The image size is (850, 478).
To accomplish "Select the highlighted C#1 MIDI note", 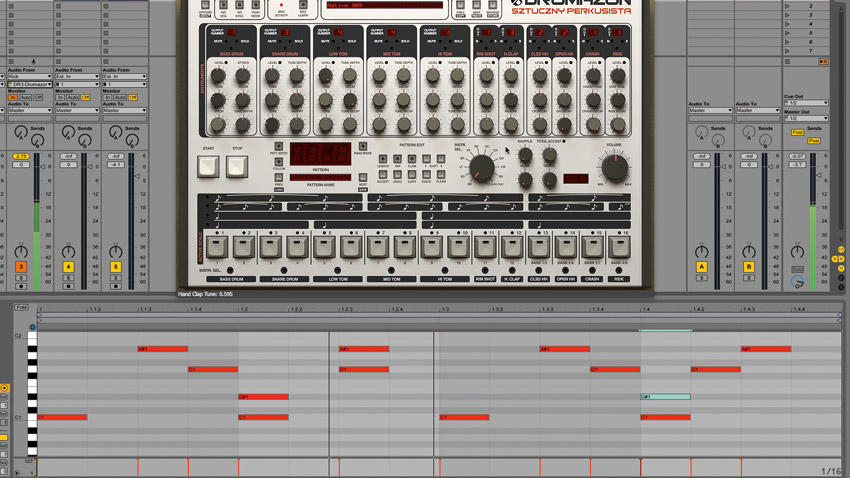I will [665, 397].
